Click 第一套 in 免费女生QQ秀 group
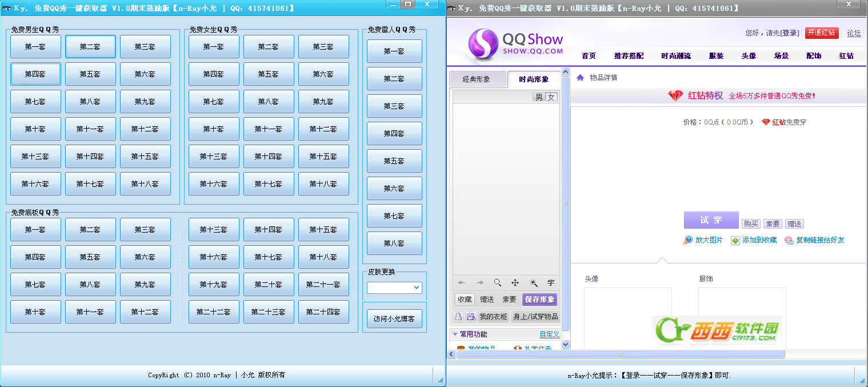The image size is (868, 387). (x=214, y=46)
